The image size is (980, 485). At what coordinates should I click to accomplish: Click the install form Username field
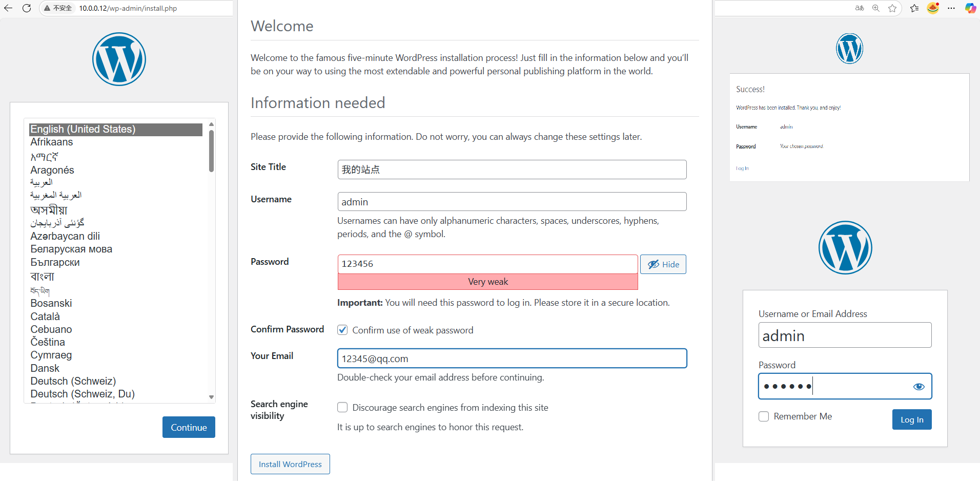(512, 202)
